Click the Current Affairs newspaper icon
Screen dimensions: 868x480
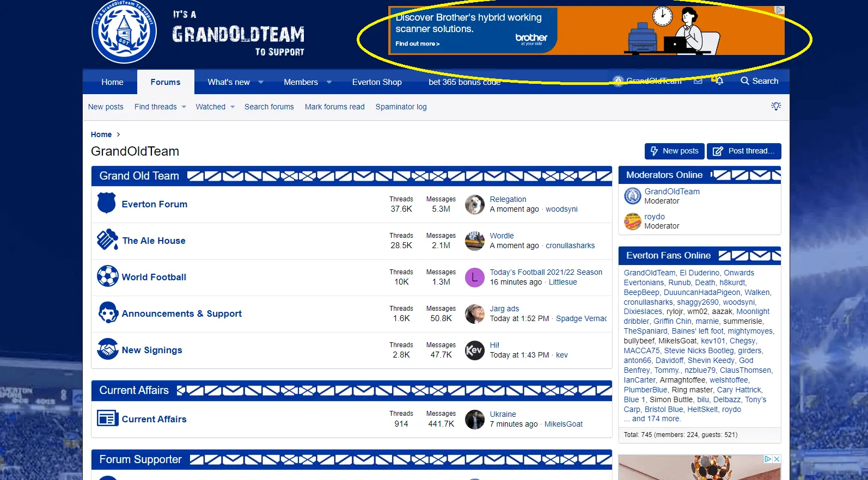point(107,419)
